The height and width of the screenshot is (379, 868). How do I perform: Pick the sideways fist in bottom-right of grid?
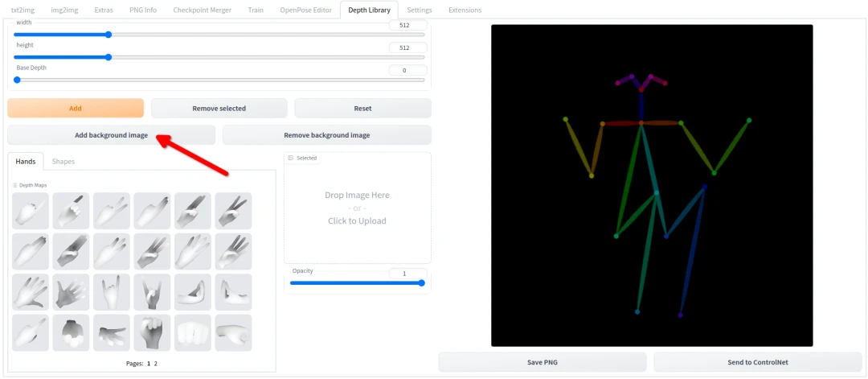point(233,332)
